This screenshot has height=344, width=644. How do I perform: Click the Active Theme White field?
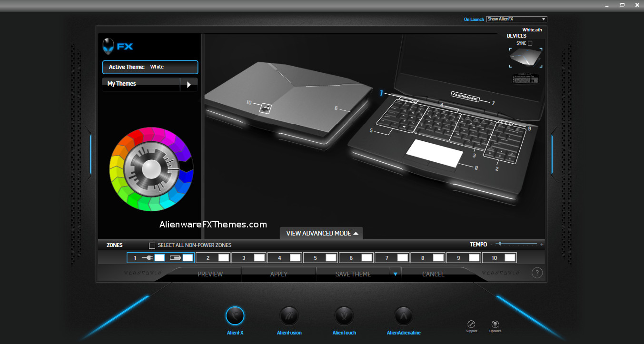coord(150,67)
